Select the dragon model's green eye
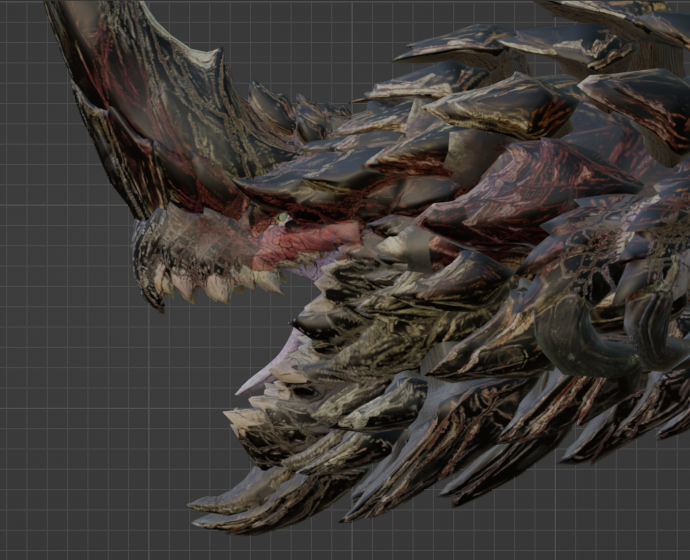Image resolution: width=690 pixels, height=560 pixels. tap(282, 218)
